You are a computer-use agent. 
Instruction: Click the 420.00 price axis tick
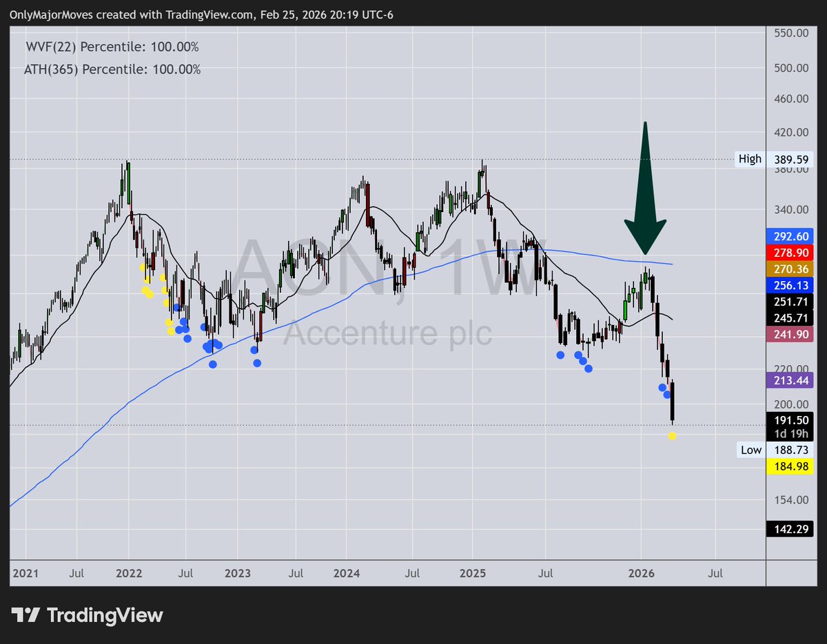790,132
